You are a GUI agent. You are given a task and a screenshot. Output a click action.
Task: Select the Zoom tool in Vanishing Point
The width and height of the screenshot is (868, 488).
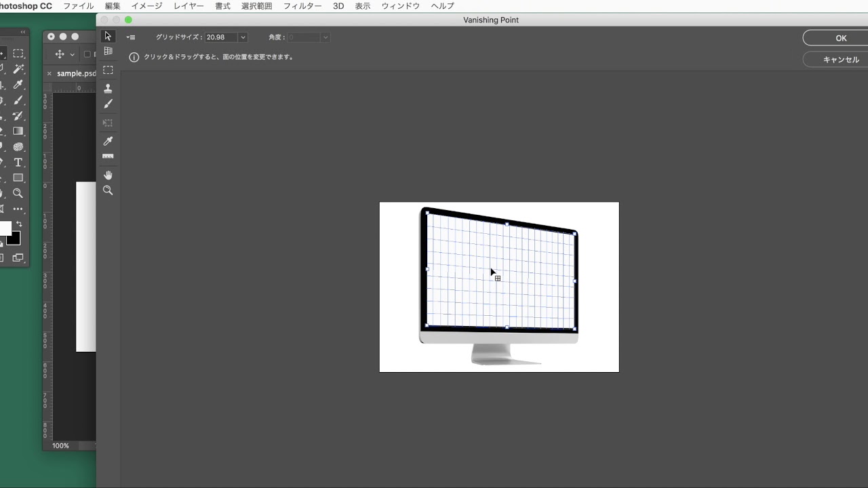coord(108,190)
